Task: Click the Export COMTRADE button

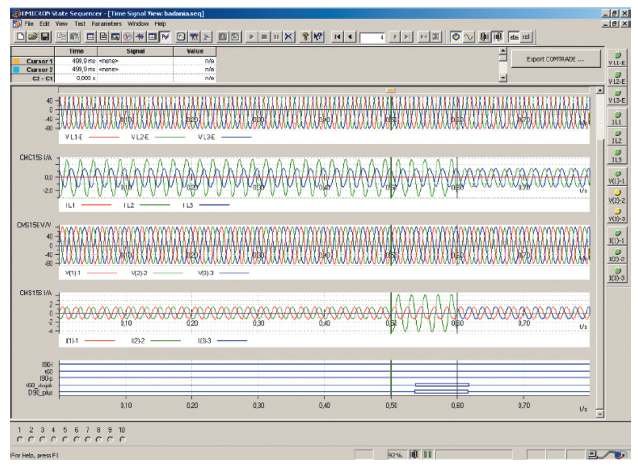Action: (555, 59)
